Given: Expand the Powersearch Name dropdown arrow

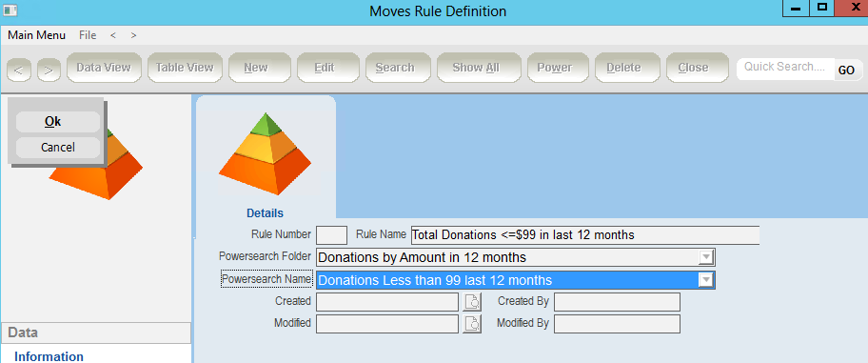Looking at the screenshot, I should click(x=706, y=280).
